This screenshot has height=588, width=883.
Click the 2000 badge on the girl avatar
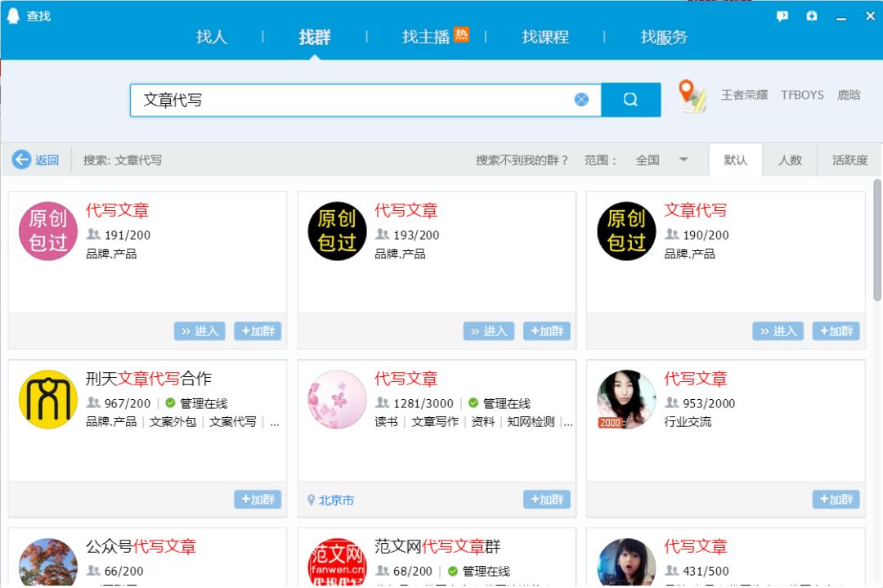click(610, 423)
